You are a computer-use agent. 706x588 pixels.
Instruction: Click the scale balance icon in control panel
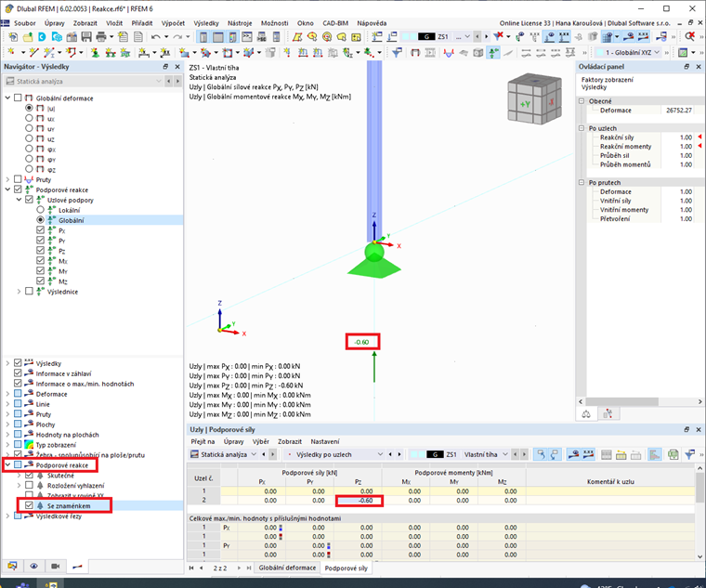tap(586, 413)
